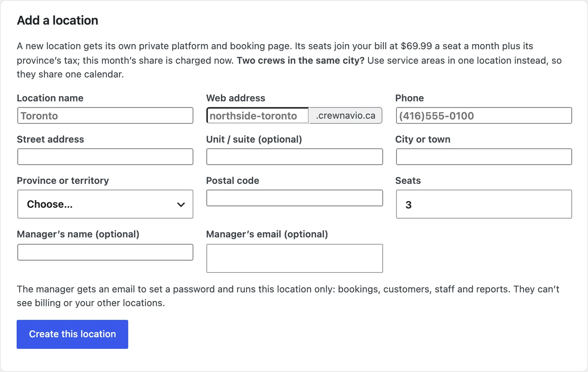Click the 'Seats' label
The height and width of the screenshot is (372, 588).
(x=408, y=181)
